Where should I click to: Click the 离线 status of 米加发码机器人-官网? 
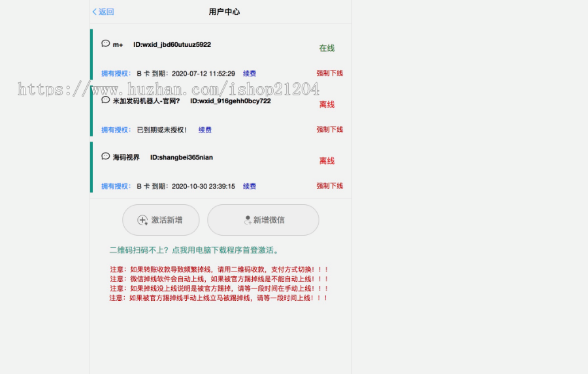327,104
